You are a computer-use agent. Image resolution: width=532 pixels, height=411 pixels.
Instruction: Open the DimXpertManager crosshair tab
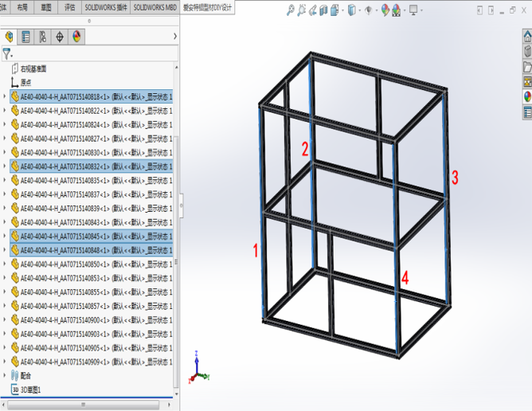tap(60, 37)
